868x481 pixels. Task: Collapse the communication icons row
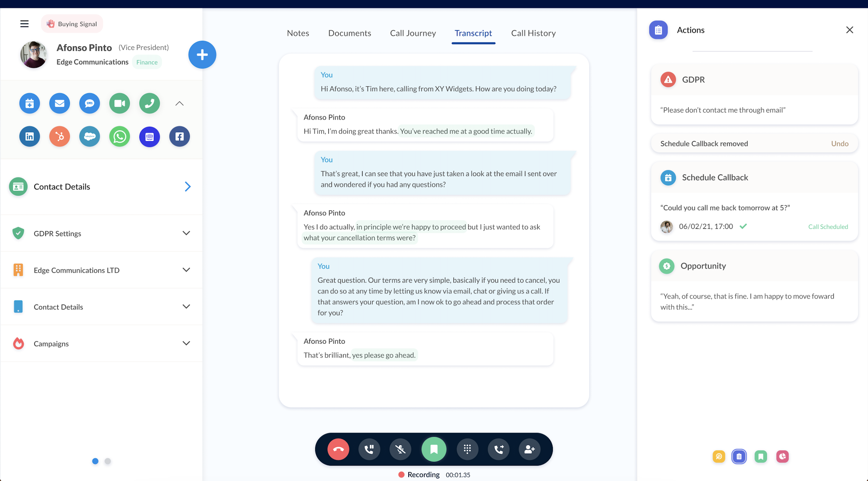pos(179,103)
